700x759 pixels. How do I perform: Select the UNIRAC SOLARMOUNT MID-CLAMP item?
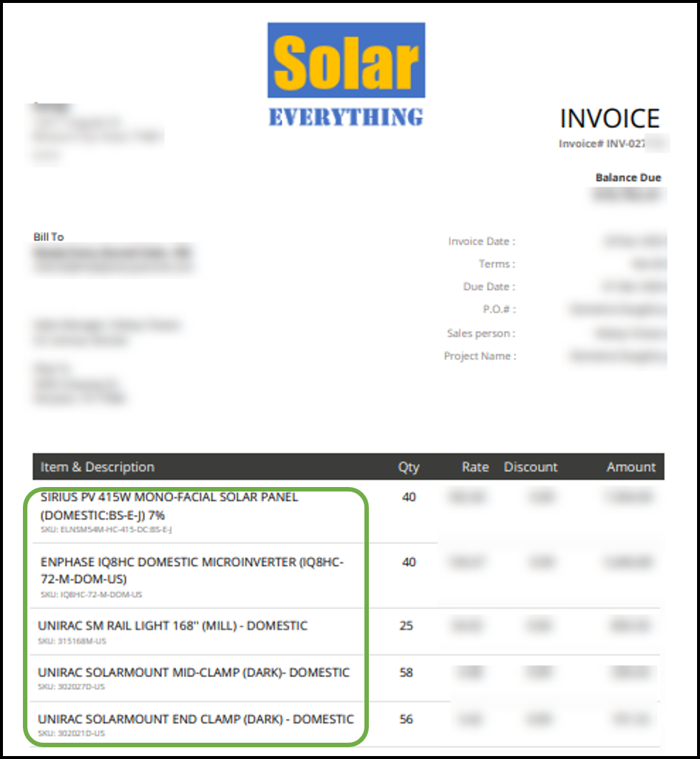point(194,673)
